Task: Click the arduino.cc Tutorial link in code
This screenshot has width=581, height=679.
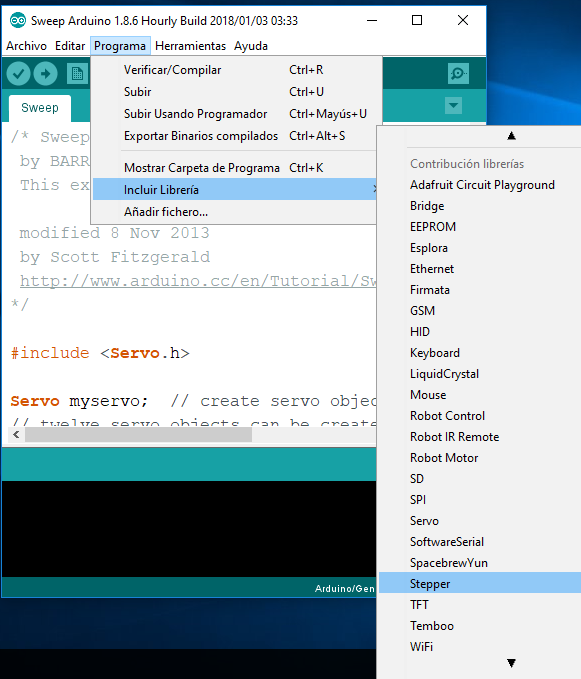Action: click(198, 281)
